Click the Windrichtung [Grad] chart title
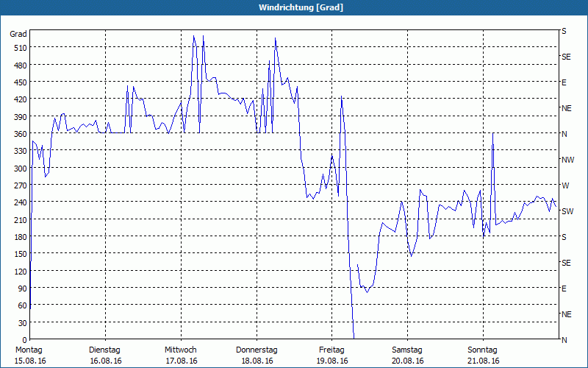 click(301, 7)
